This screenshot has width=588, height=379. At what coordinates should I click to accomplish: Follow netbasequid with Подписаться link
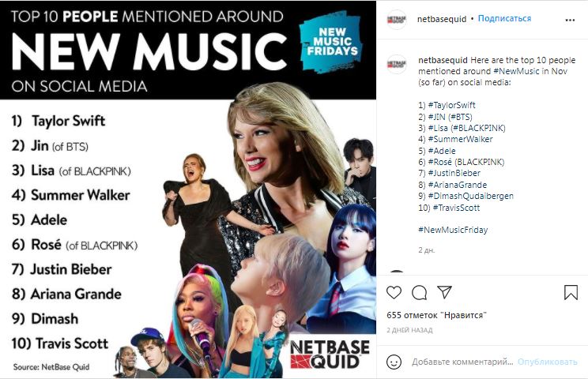504,18
